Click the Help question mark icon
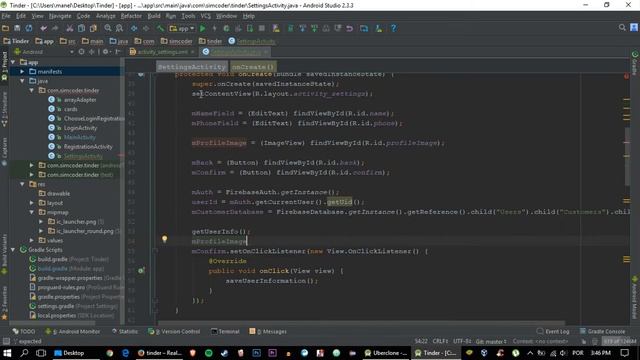The height and width of the screenshot is (360, 640). tap(393, 29)
